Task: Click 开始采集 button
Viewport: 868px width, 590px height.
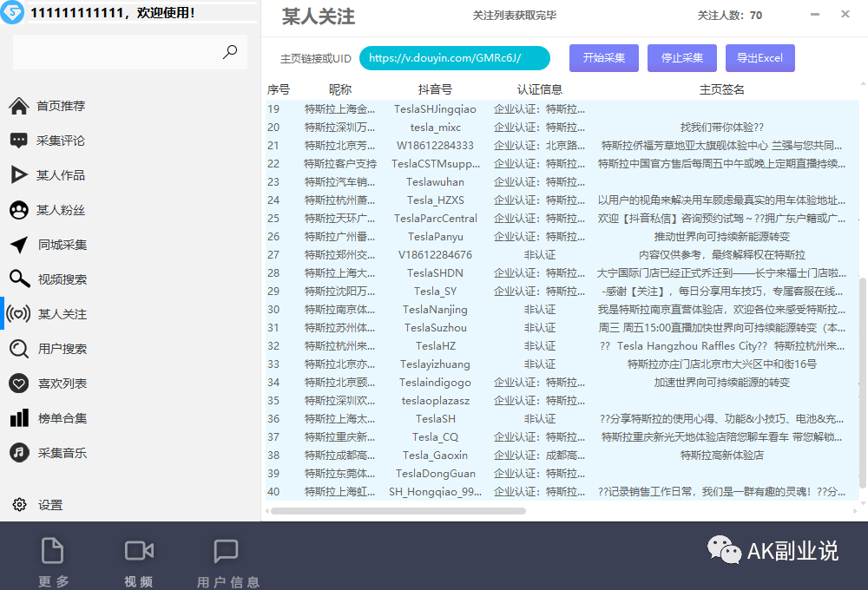Action: tap(604, 58)
